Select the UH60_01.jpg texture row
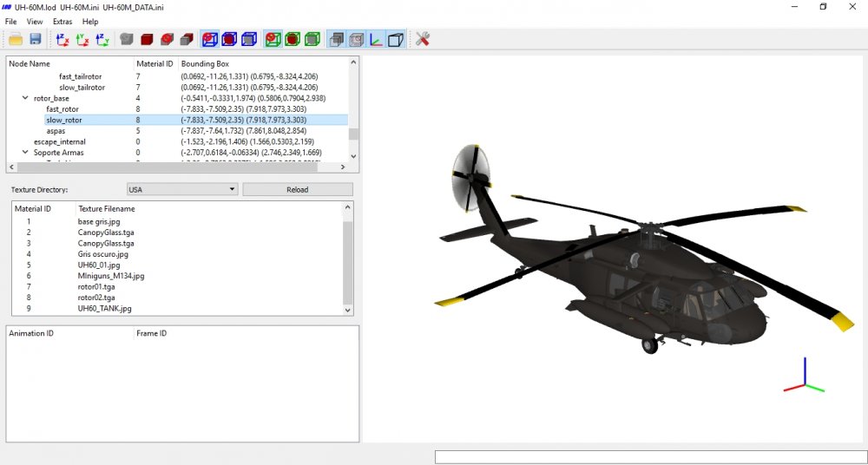868x465 pixels. click(177, 265)
